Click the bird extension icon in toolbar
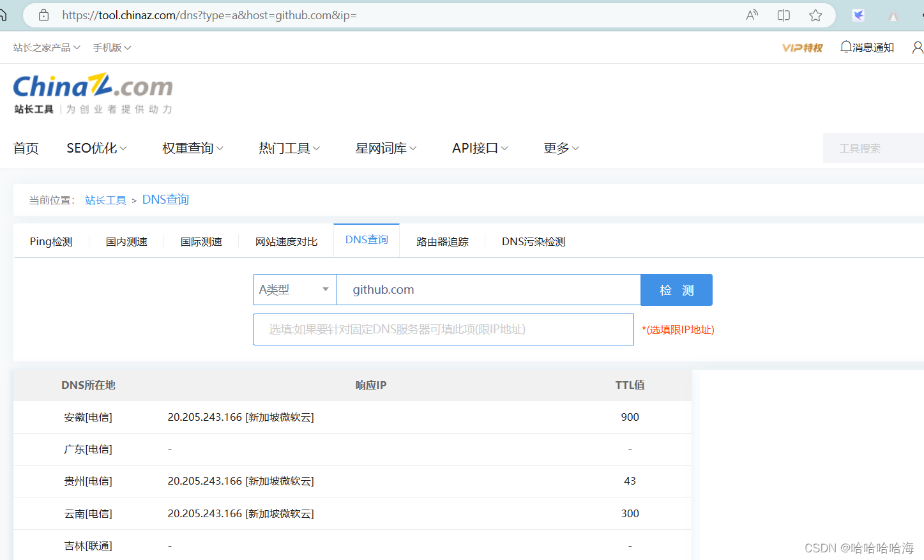The image size is (924, 560). pos(858,15)
